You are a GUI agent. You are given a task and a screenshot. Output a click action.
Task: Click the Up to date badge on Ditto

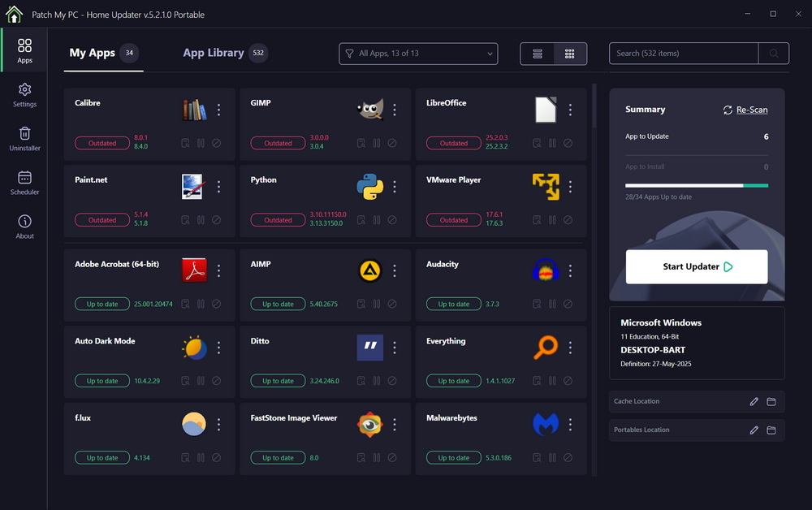278,381
